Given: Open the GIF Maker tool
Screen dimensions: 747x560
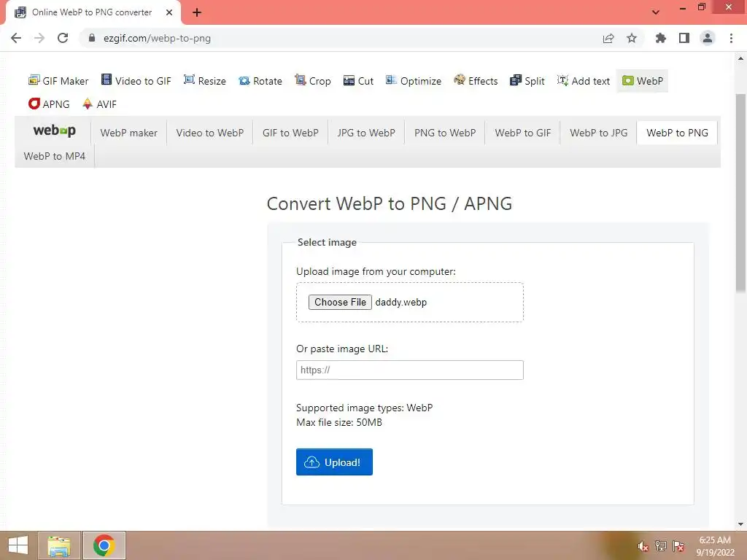Looking at the screenshot, I should pyautogui.click(x=58, y=81).
